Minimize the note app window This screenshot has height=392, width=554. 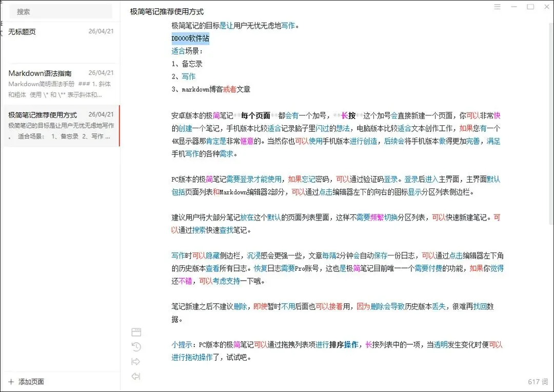(x=513, y=7)
